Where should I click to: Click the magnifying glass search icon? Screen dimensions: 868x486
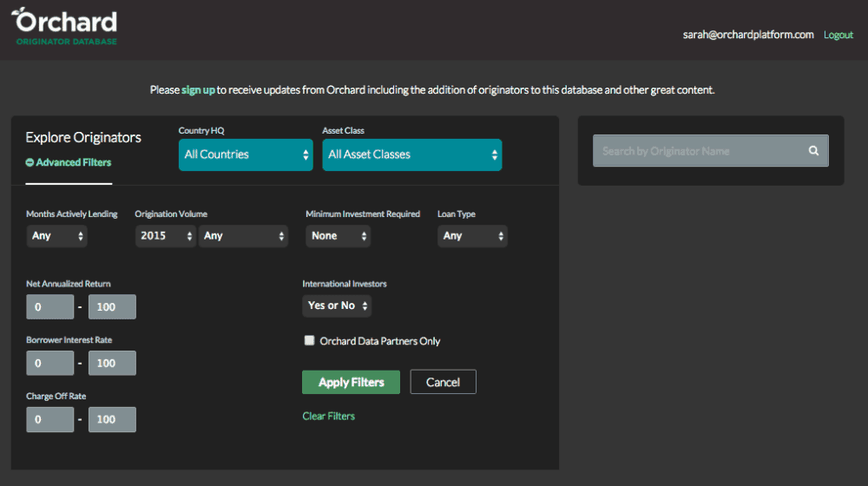pyautogui.click(x=813, y=151)
